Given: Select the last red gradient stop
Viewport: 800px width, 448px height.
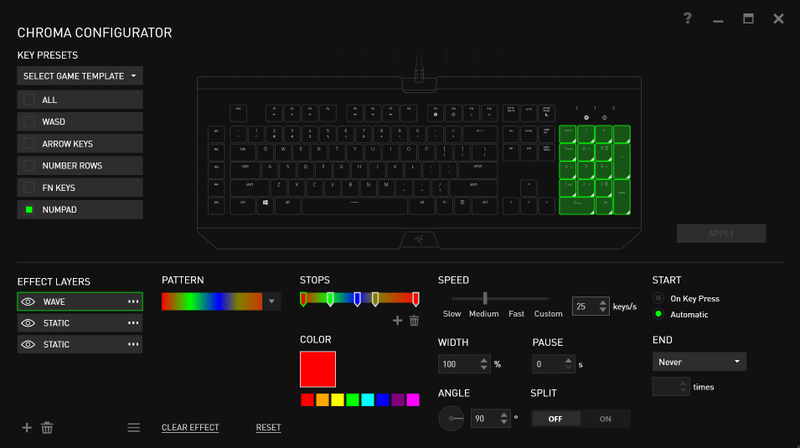Looking at the screenshot, I should pyautogui.click(x=416, y=299).
